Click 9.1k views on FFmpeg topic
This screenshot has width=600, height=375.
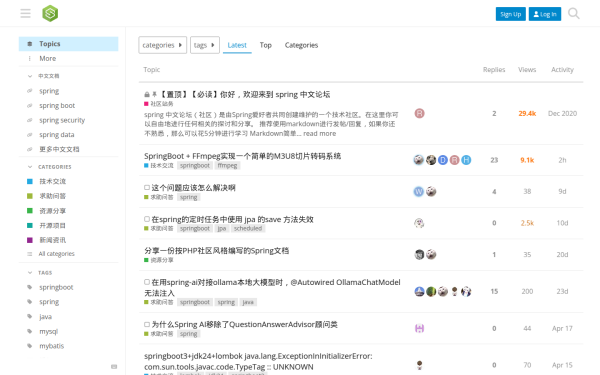coord(527,160)
